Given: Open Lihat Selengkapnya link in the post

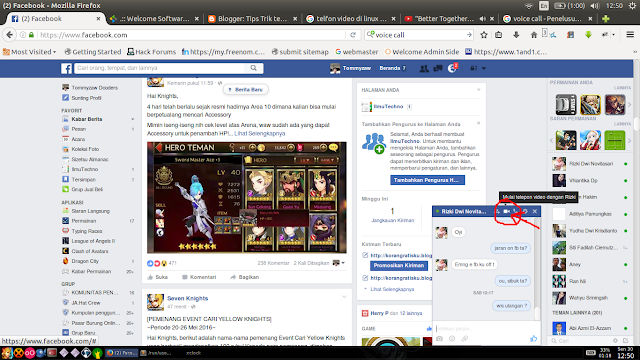Looking at the screenshot, I should click(260, 133).
